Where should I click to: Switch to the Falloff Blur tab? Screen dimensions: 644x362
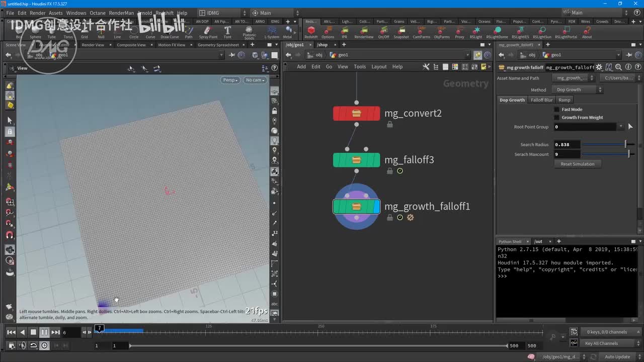541,100
